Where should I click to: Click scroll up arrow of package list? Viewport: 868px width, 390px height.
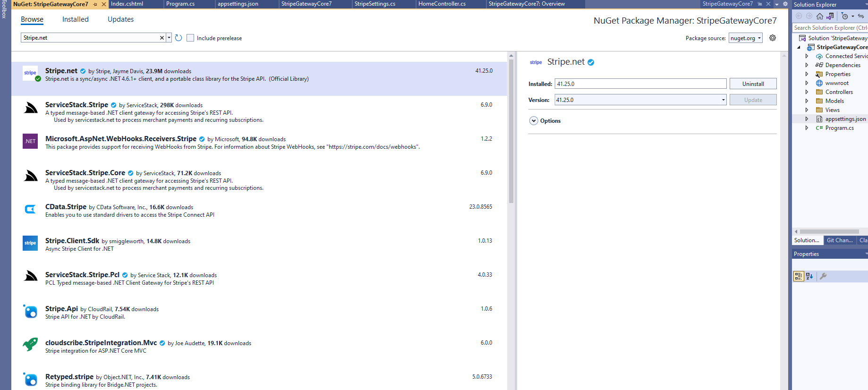click(x=511, y=56)
